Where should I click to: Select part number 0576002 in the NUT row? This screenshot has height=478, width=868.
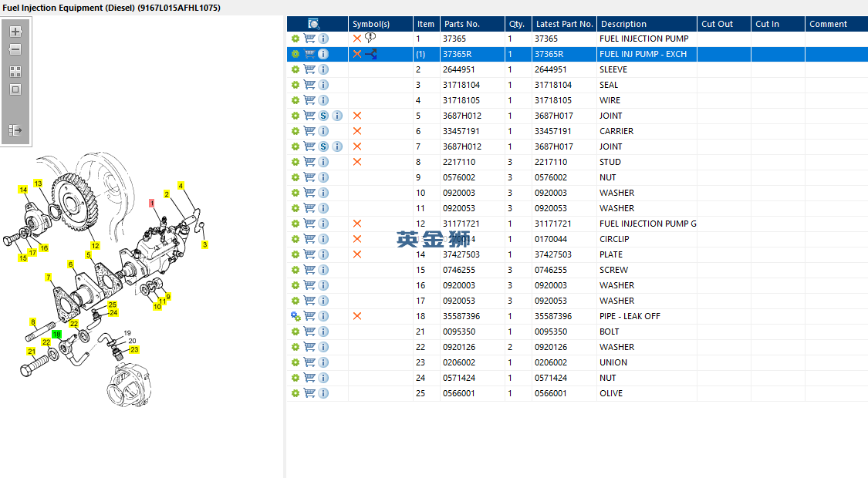tap(459, 177)
